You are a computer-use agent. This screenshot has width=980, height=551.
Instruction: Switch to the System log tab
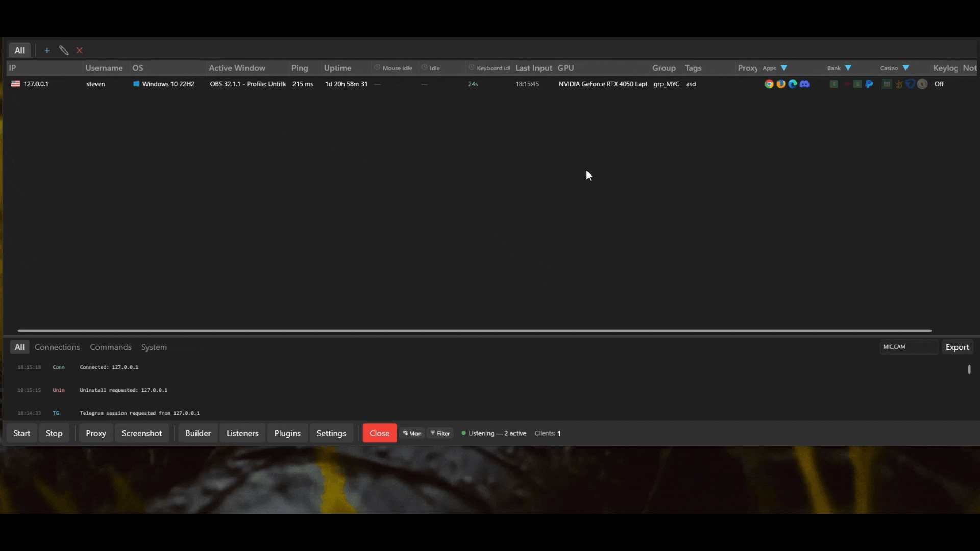pyautogui.click(x=154, y=347)
